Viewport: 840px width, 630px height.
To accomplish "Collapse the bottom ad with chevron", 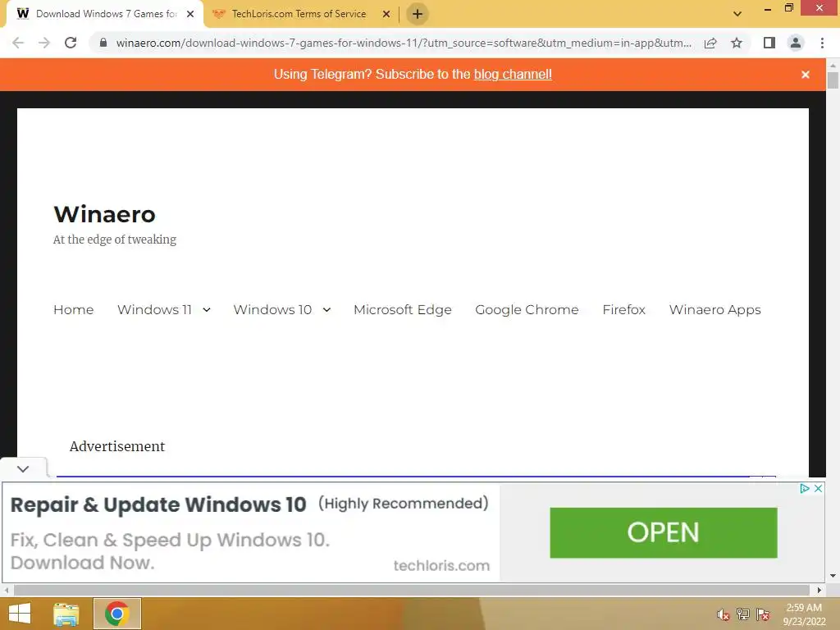I will pyautogui.click(x=23, y=468).
